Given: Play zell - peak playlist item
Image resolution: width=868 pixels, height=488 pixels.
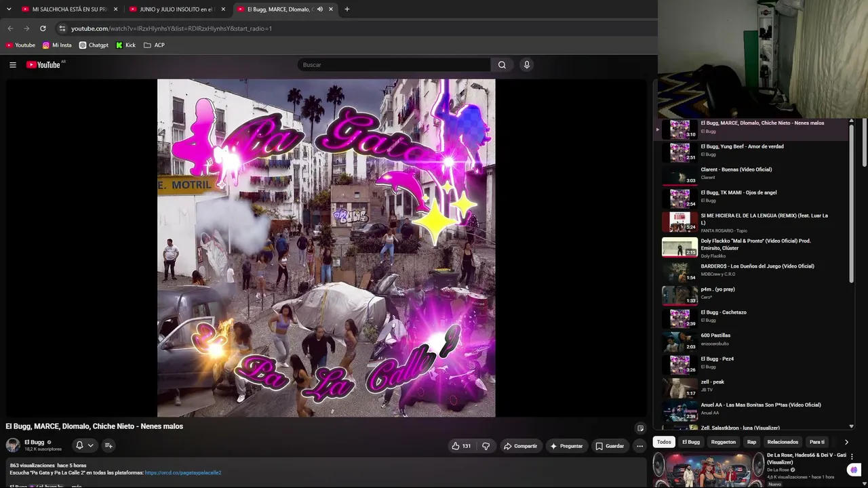Looking at the screenshot, I should point(751,387).
